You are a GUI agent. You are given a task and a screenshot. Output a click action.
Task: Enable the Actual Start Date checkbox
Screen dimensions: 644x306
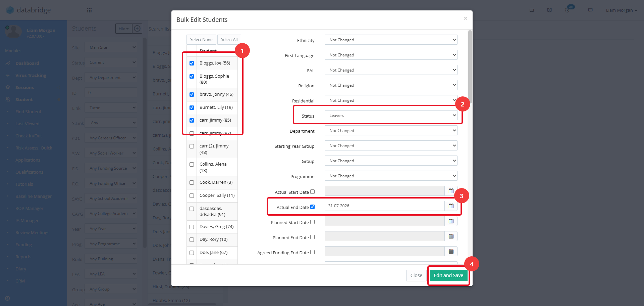[x=312, y=192]
